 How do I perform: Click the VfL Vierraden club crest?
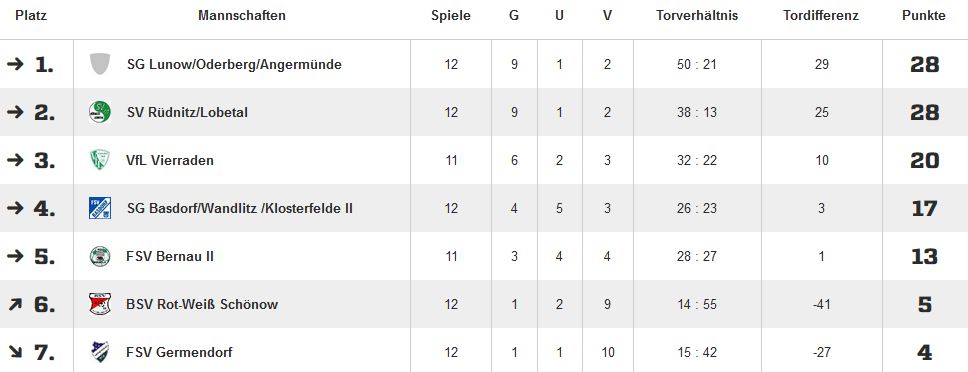(x=99, y=160)
